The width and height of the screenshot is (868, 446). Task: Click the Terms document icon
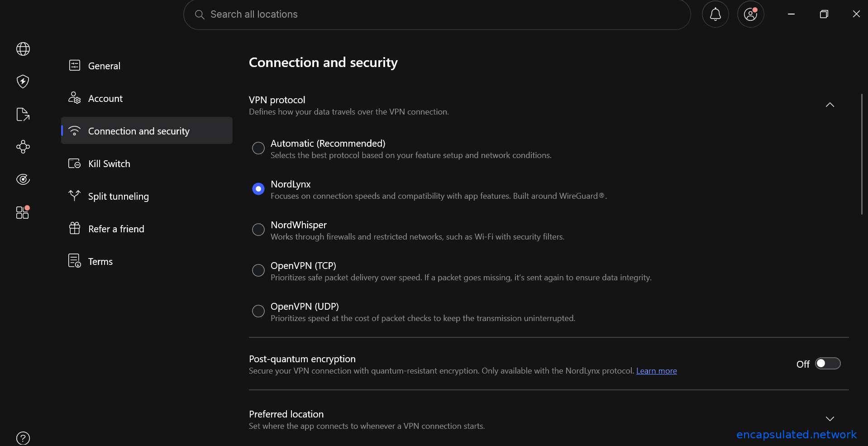click(x=75, y=261)
